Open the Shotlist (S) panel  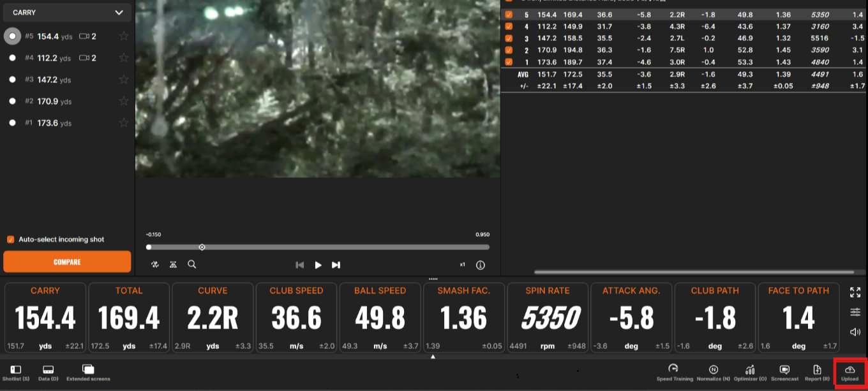coord(16,373)
